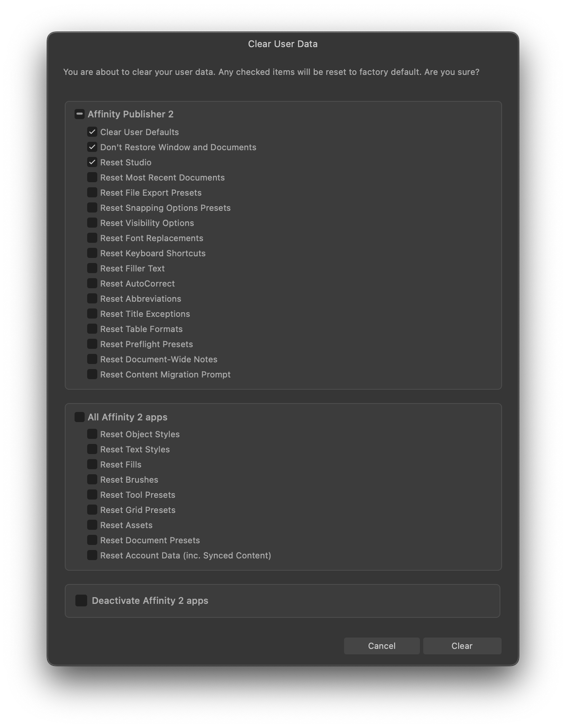Enable Deactivate Affinity 2 apps checkbox
The image size is (566, 728).
[x=81, y=600]
